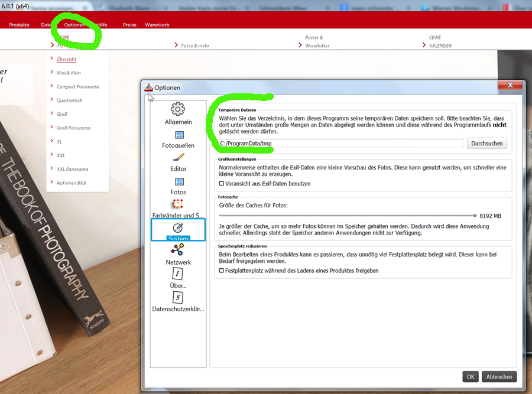Expand the Fotos & mehr chevron
This screenshot has height=394, width=532.
click(176, 45)
